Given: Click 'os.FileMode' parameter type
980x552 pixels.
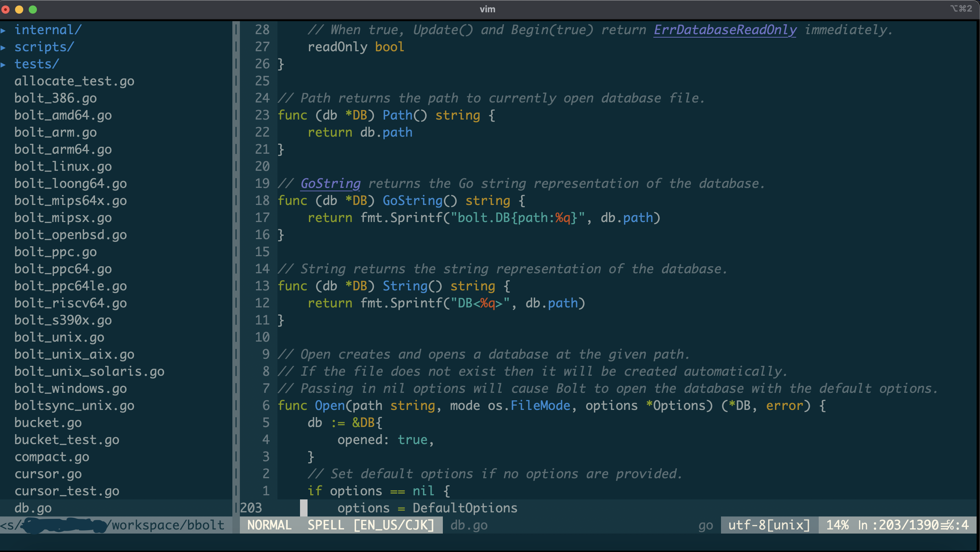Looking at the screenshot, I should 529,405.
